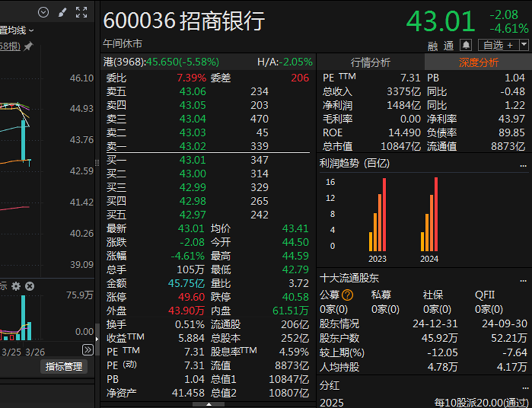Pin the K-line count setting
Image resolution: width=532 pixels, height=408 pixels.
[x=28, y=46]
